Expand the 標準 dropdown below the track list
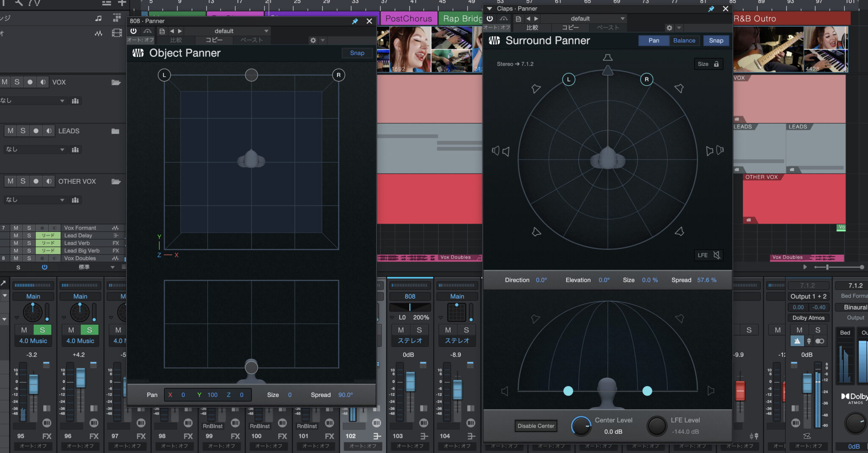This screenshot has height=453, width=868. pyautogui.click(x=96, y=267)
